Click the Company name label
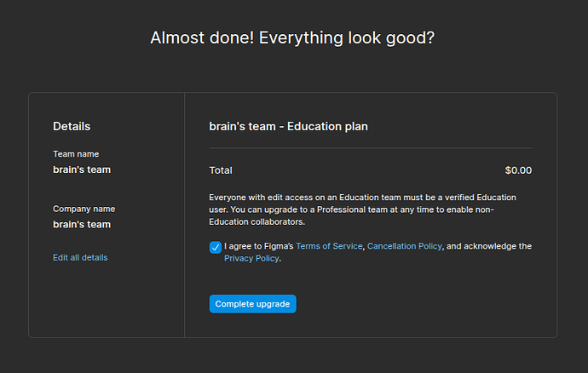Screen dimensions: 588x373 [x=84, y=209]
